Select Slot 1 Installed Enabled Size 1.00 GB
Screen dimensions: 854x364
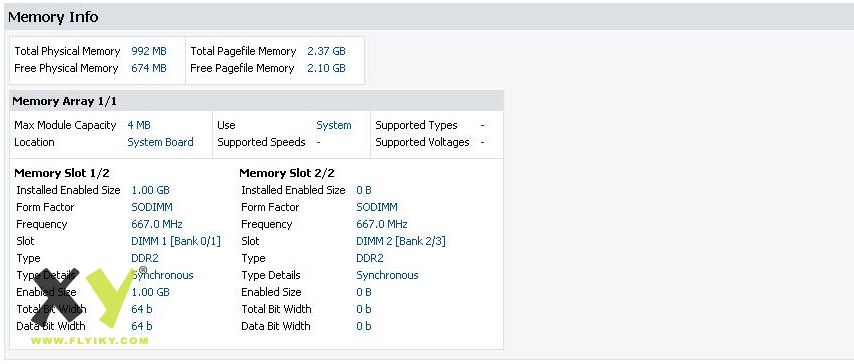pyautogui.click(x=150, y=190)
